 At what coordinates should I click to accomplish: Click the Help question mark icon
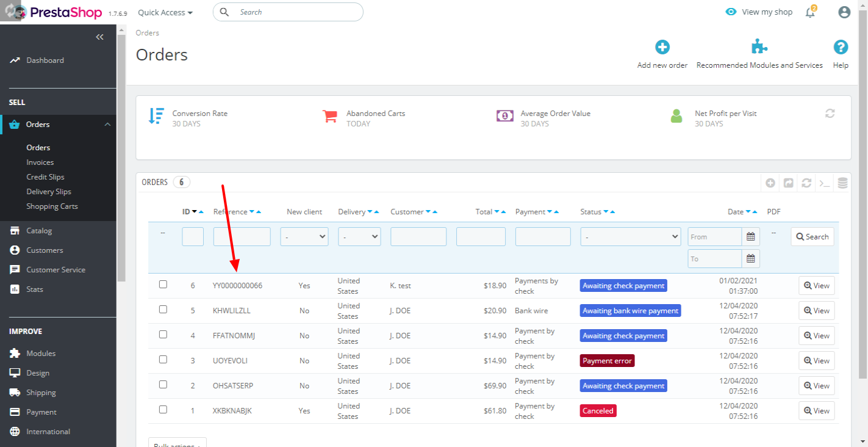[841, 47]
